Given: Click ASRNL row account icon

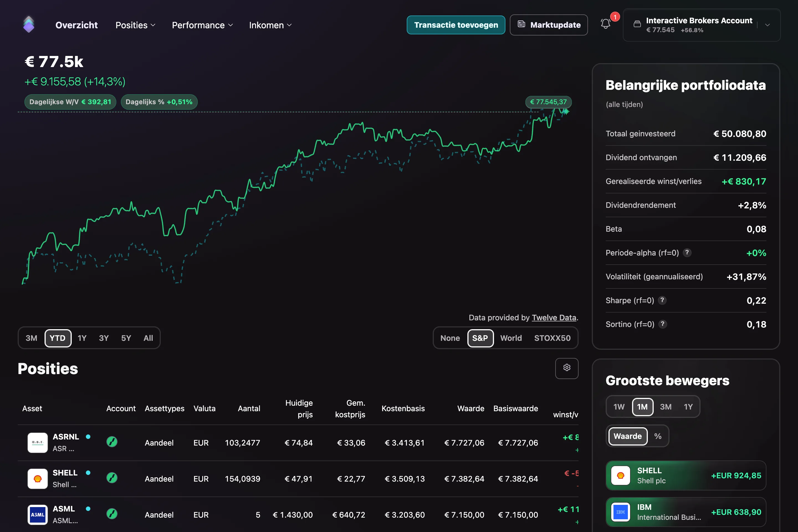Looking at the screenshot, I should (112, 442).
